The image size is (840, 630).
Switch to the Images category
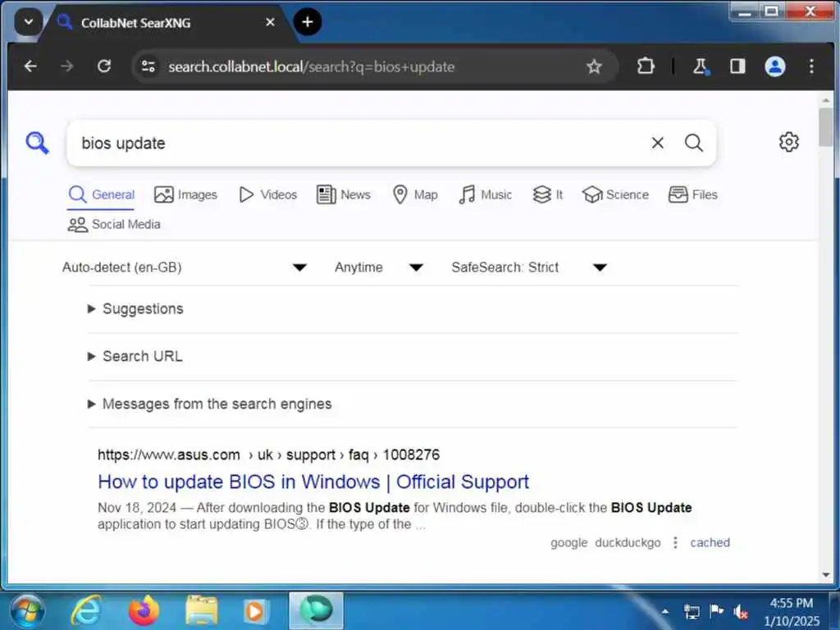coord(185,194)
